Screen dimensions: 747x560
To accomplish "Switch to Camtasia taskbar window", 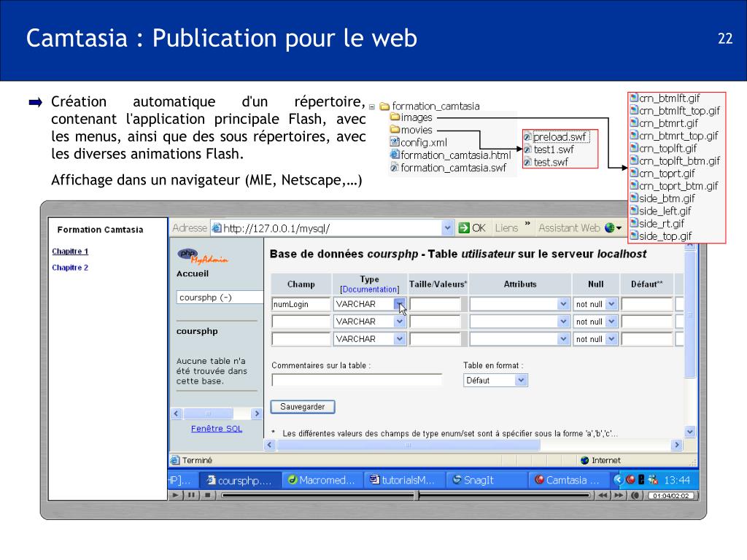I will tap(569, 480).
